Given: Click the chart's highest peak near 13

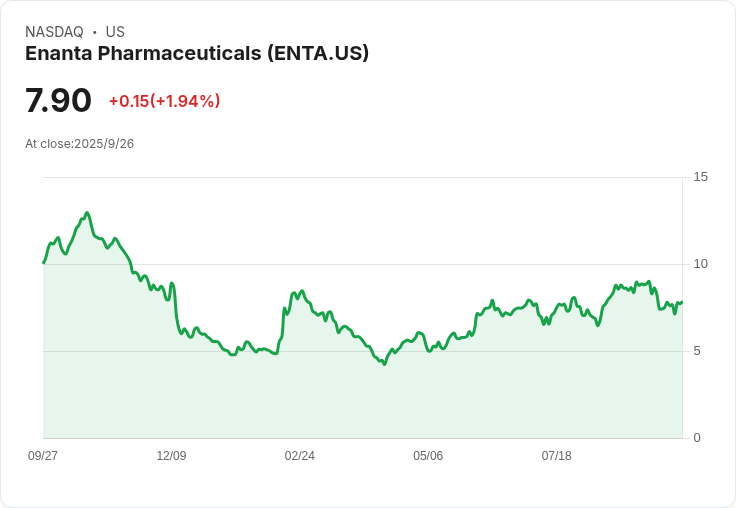Looking at the screenshot, I should pos(87,213).
